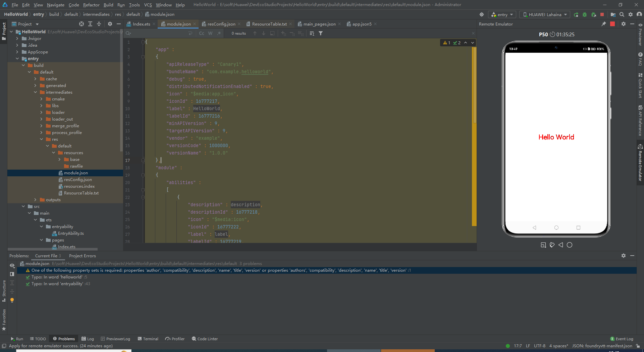Toggle the Quick Start side panel
Image resolution: width=644 pixels, height=352 pixels.
pyautogui.click(x=640, y=85)
